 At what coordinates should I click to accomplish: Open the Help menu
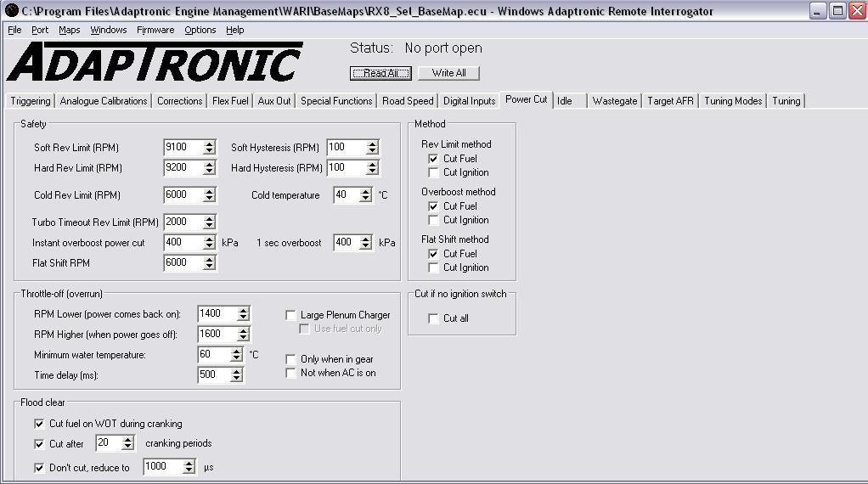234,30
